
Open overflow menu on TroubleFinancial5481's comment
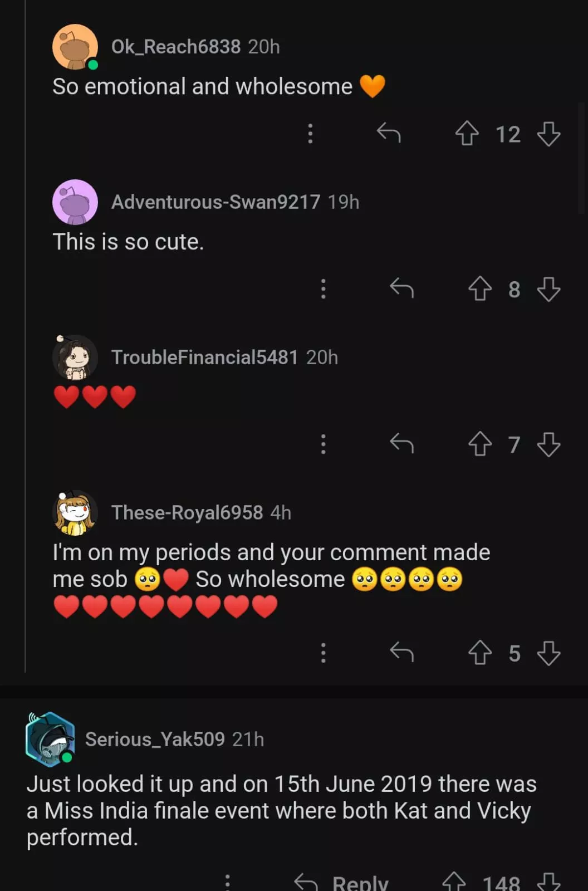[323, 444]
